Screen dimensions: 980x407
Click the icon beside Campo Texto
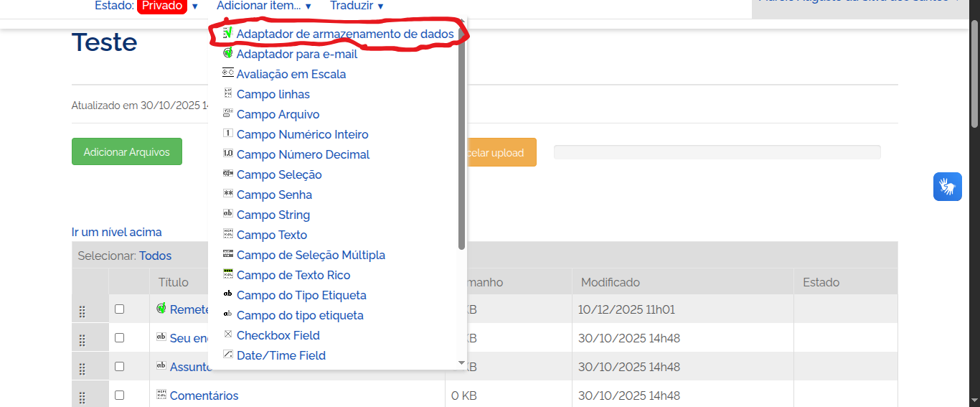[x=228, y=233]
